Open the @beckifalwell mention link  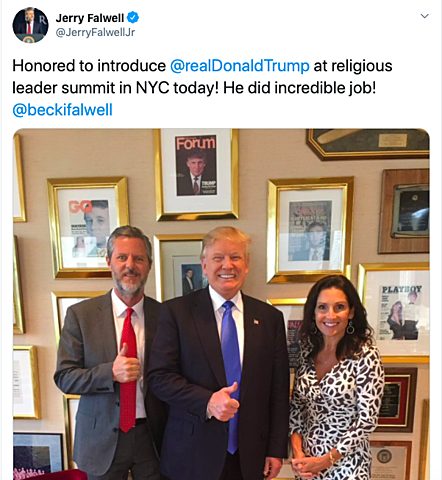coord(62,110)
